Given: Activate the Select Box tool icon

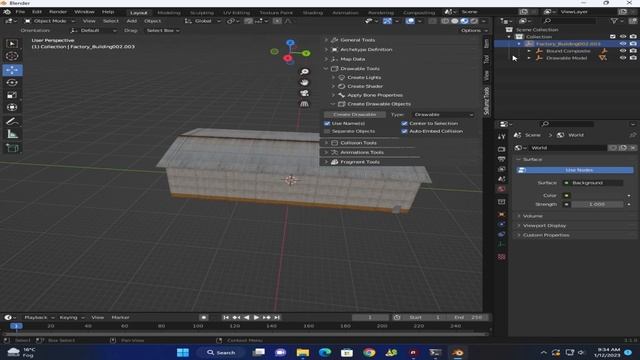Looking at the screenshot, I should tap(12, 43).
